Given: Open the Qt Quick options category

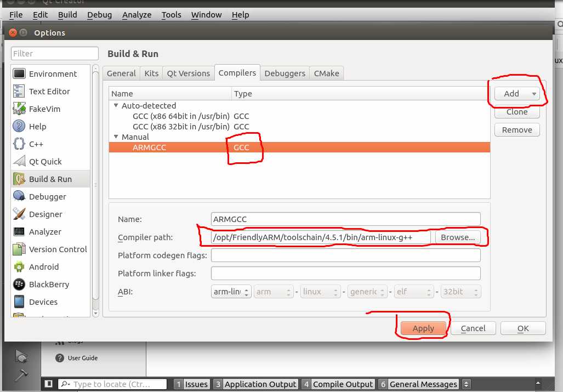Looking at the screenshot, I should (50, 162).
